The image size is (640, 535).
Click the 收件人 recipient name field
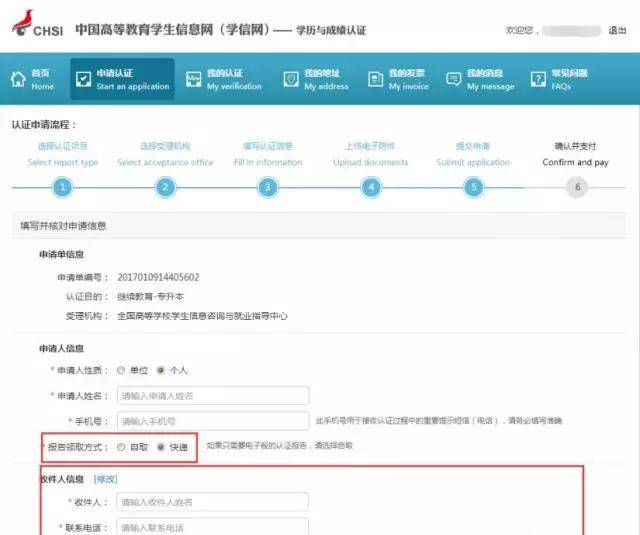[x=212, y=501]
